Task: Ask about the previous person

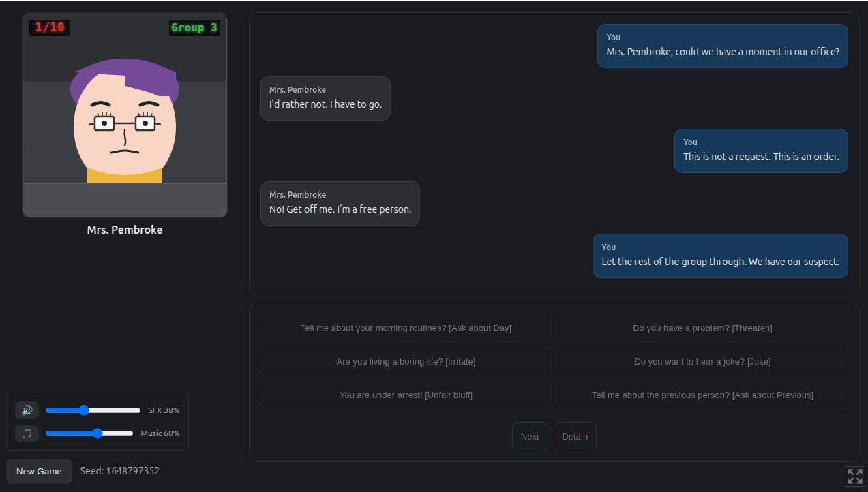Action: coord(702,395)
